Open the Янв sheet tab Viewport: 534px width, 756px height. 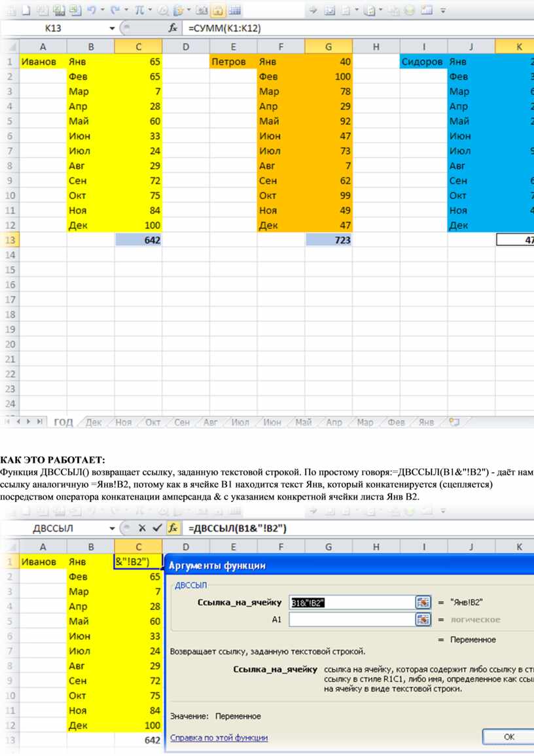(x=426, y=422)
